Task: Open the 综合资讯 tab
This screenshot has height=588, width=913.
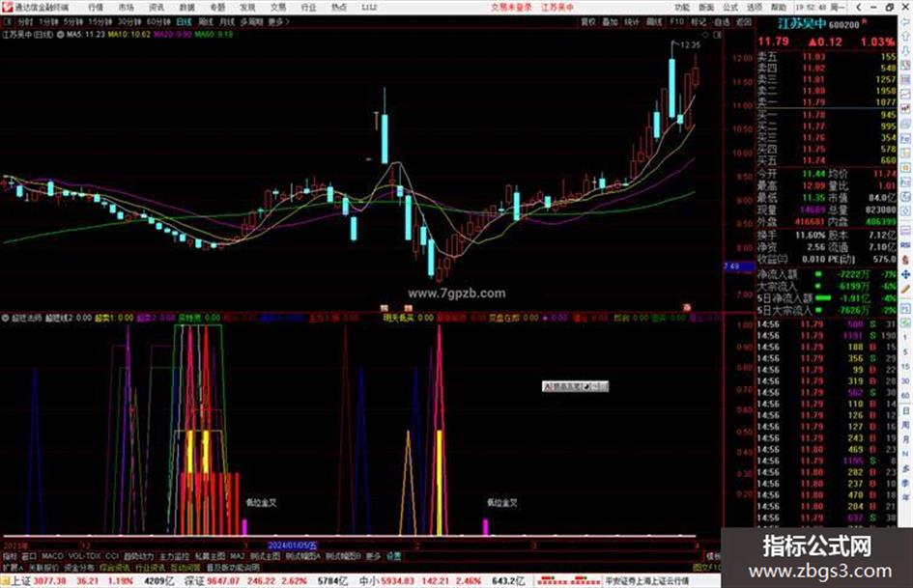Action: (115, 567)
